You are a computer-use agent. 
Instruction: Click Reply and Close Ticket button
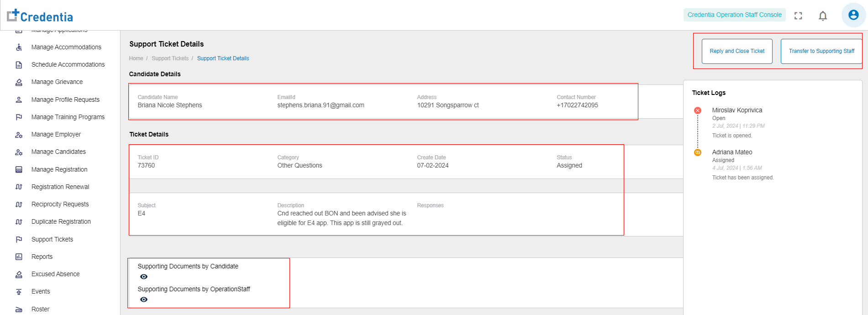(737, 51)
